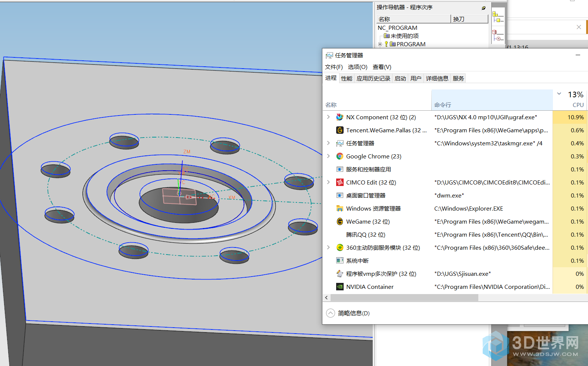Click the left scroll arrow in Task Manager
588x366 pixels.
[326, 297]
